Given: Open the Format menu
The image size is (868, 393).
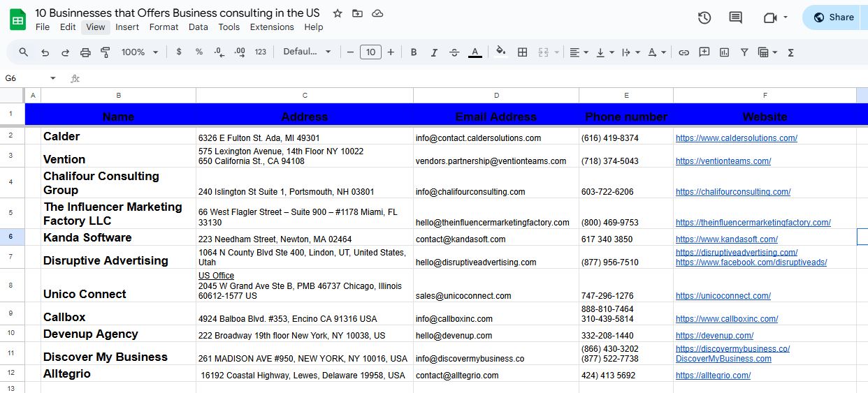Looking at the screenshot, I should click(164, 27).
